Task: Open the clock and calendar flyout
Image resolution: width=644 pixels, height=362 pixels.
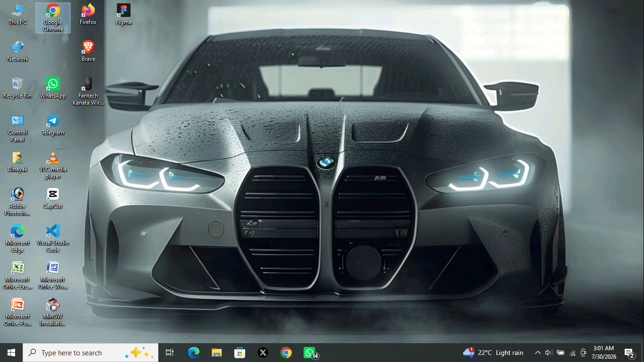Action: click(604, 353)
